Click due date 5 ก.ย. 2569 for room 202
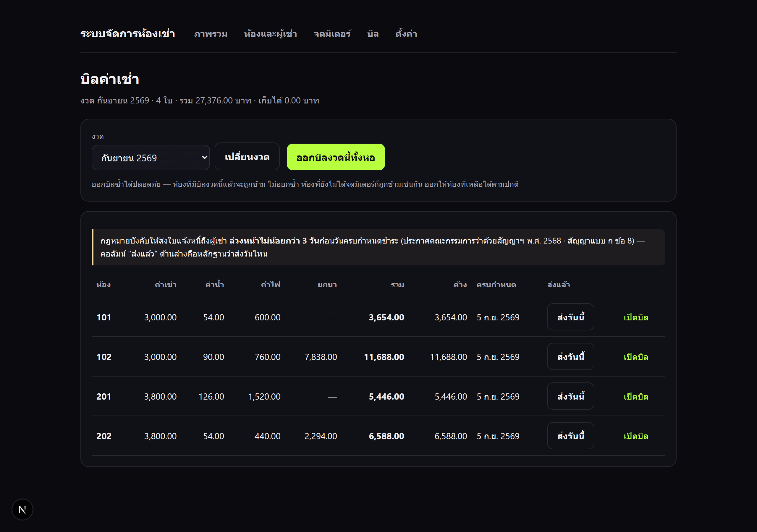 click(x=498, y=436)
